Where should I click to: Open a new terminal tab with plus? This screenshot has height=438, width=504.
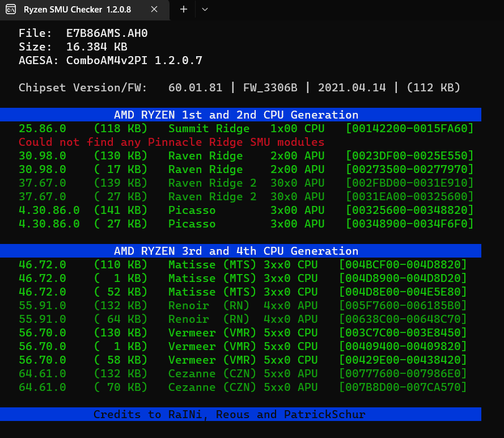184,9
